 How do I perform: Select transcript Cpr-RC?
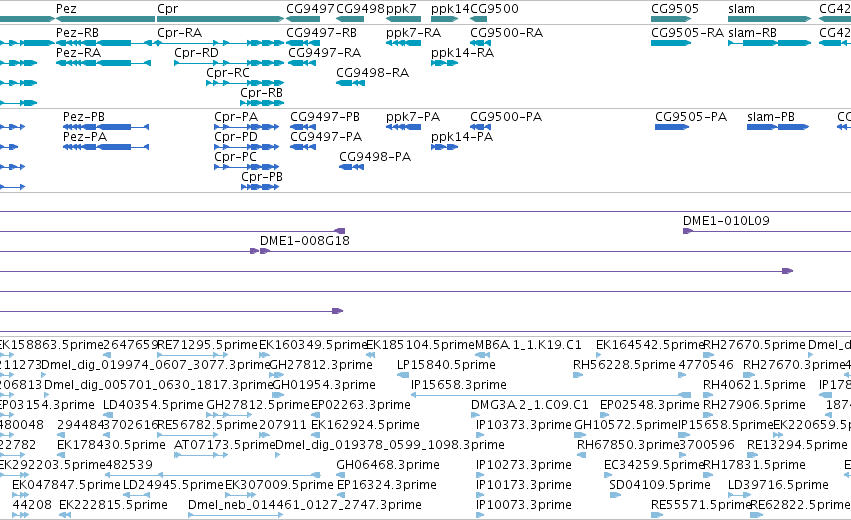click(245, 83)
